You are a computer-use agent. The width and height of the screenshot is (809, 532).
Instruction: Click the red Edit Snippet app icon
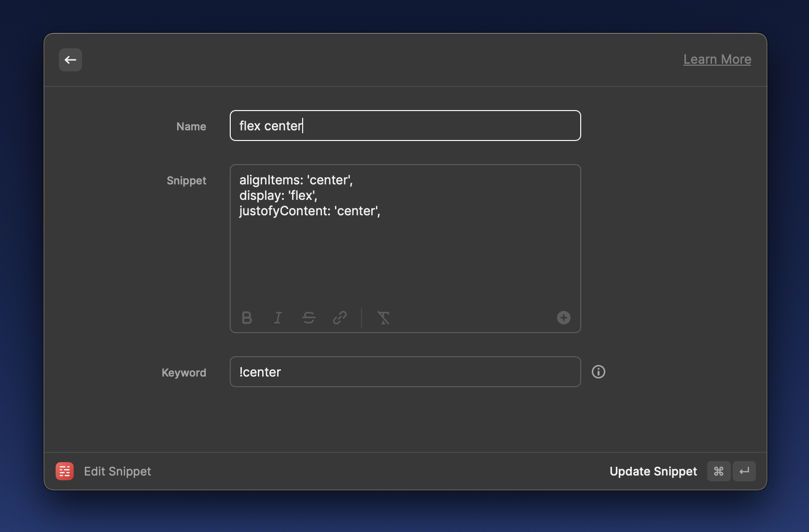coord(65,471)
